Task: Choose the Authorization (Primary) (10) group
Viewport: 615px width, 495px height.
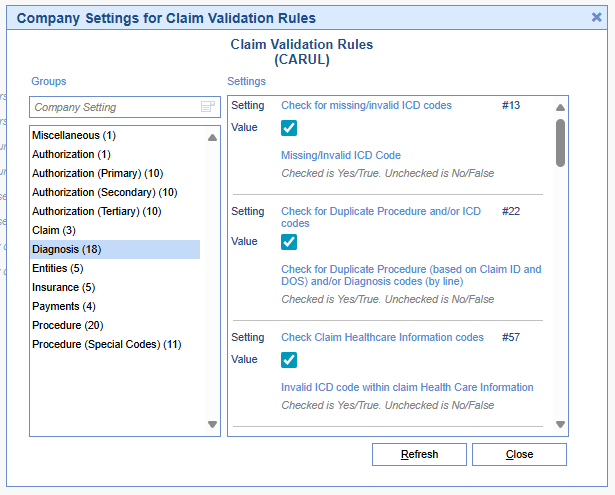Action: tap(115, 173)
